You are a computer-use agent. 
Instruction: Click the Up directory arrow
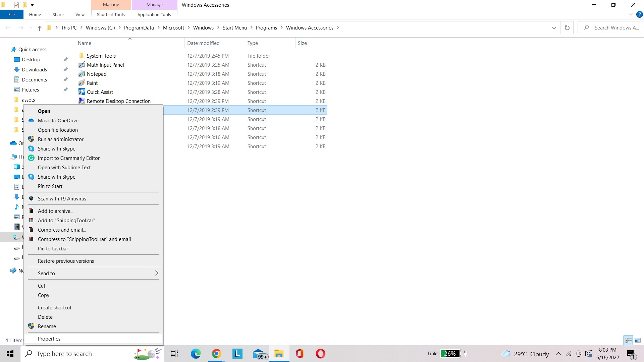(x=40, y=28)
